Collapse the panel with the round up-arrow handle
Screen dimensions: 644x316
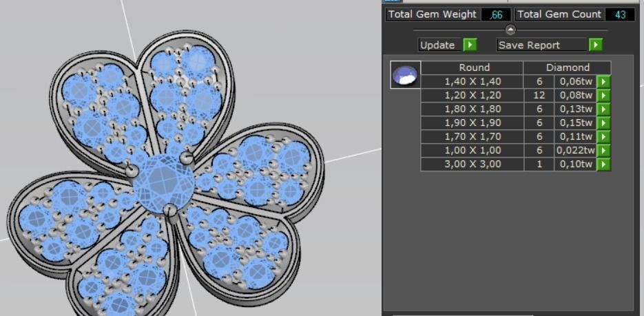pyautogui.click(x=510, y=30)
